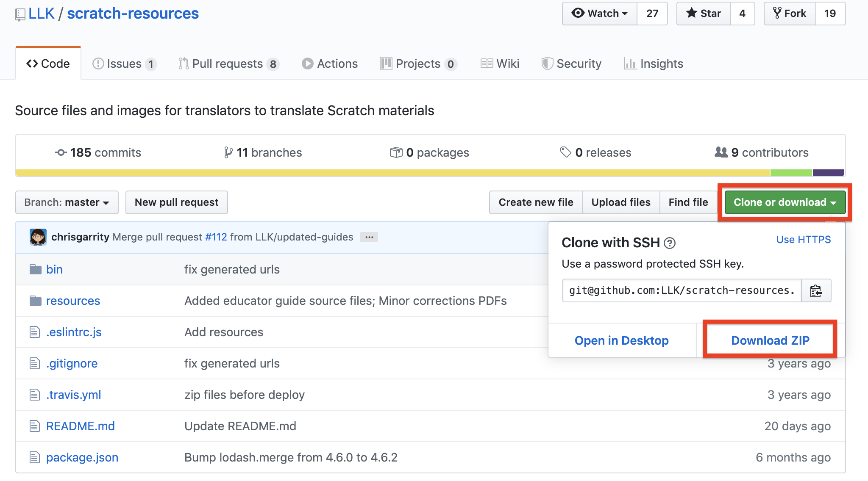View the 11 branches
Image resolution: width=868 pixels, height=481 pixels.
point(263,152)
